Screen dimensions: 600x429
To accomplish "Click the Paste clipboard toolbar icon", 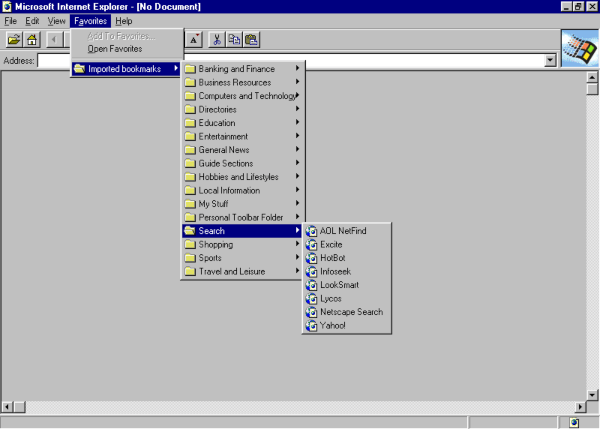I will 251,39.
